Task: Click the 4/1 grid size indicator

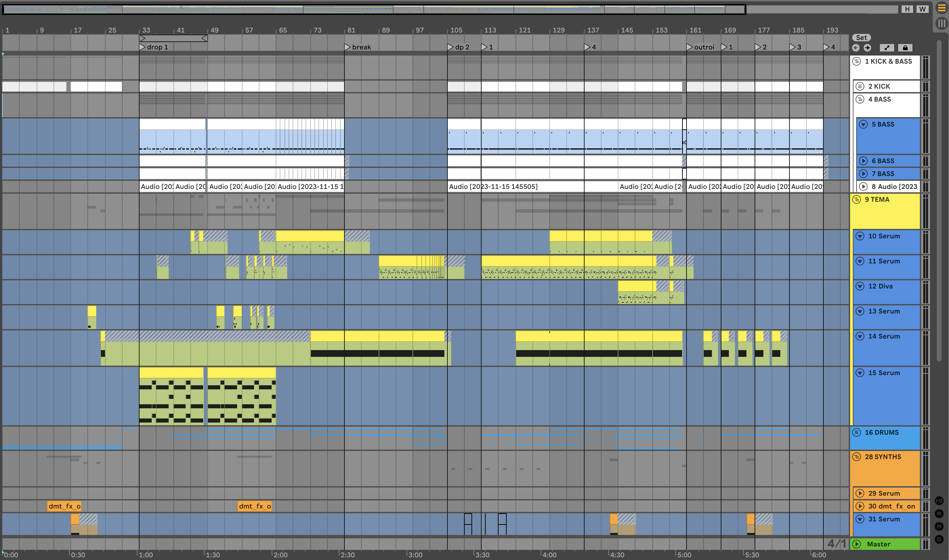Action: click(837, 543)
